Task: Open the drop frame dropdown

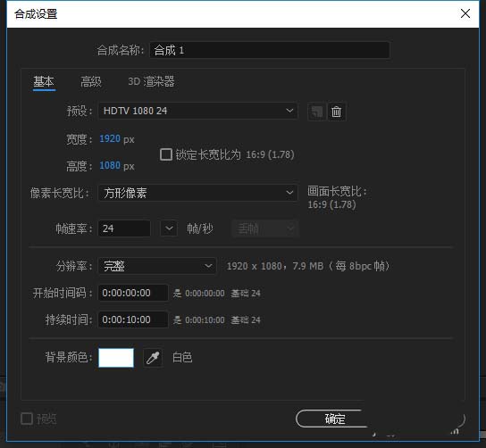Action: point(265,228)
